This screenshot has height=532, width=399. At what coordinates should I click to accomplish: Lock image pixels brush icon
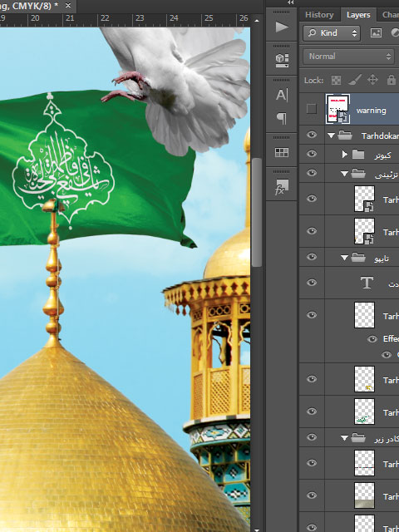point(355,80)
